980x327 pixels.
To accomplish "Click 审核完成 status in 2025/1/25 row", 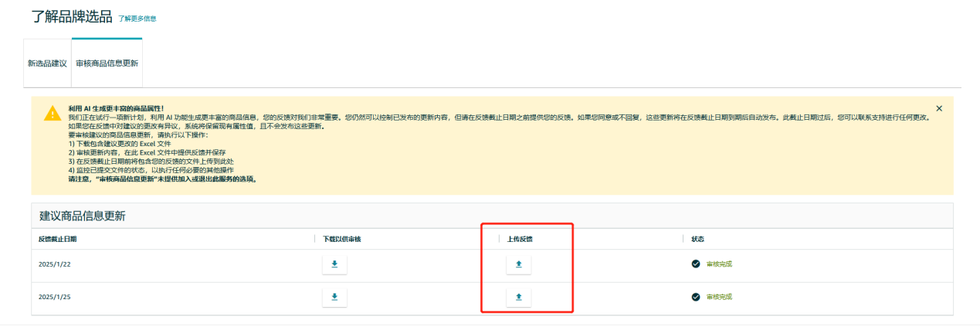I will click(x=719, y=297).
